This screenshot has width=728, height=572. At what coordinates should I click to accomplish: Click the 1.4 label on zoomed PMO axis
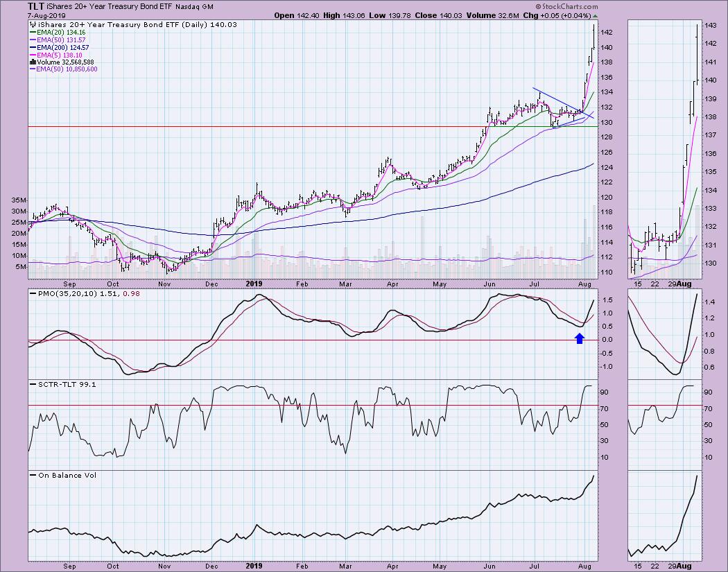(710, 302)
